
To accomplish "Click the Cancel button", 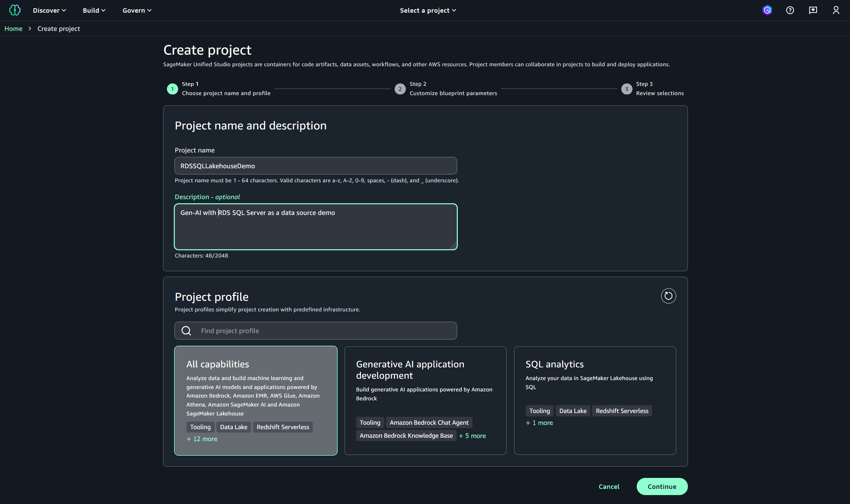I will coord(609,486).
